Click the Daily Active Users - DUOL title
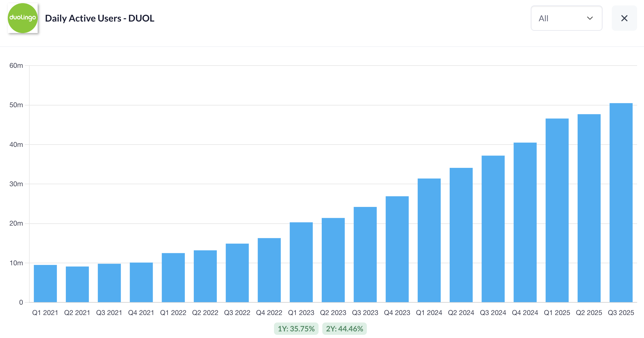 point(99,18)
